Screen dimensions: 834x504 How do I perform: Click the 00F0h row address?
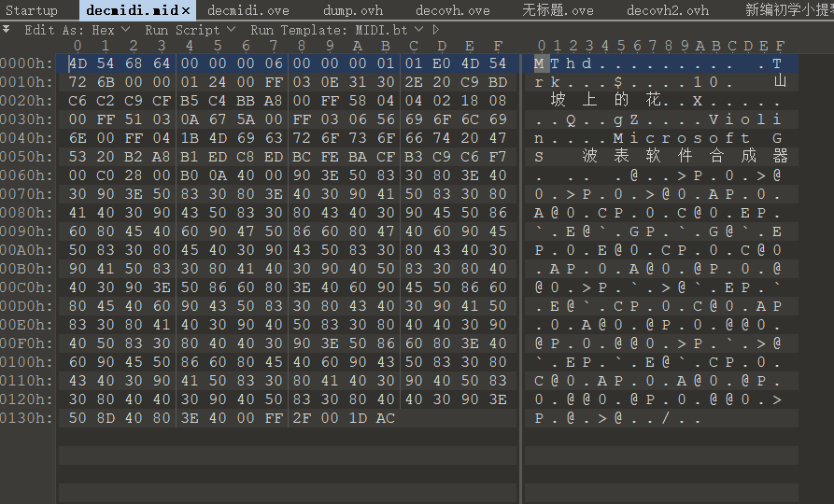[x=26, y=343]
